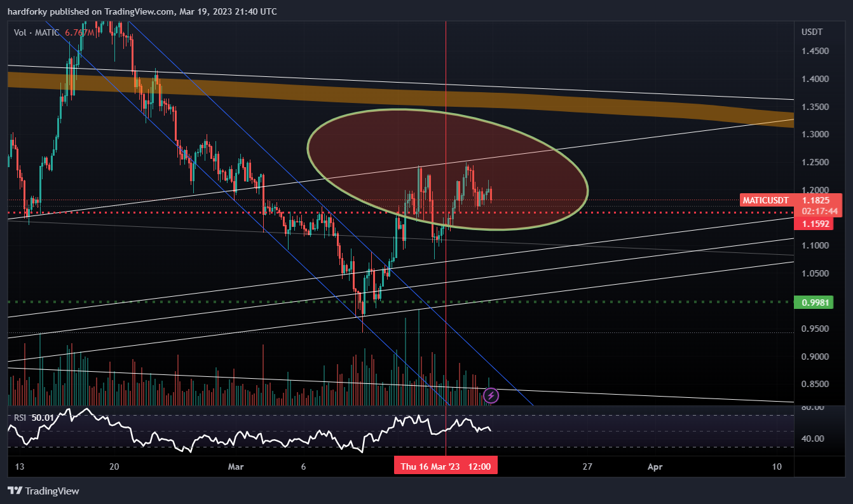Click the Thu 16 Mar '23 date marker
This screenshot has width=853, height=504.
point(445,467)
